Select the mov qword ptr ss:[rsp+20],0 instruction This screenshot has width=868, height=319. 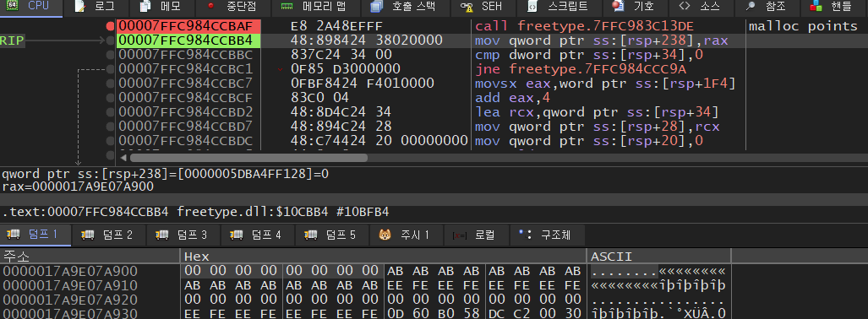589,141
